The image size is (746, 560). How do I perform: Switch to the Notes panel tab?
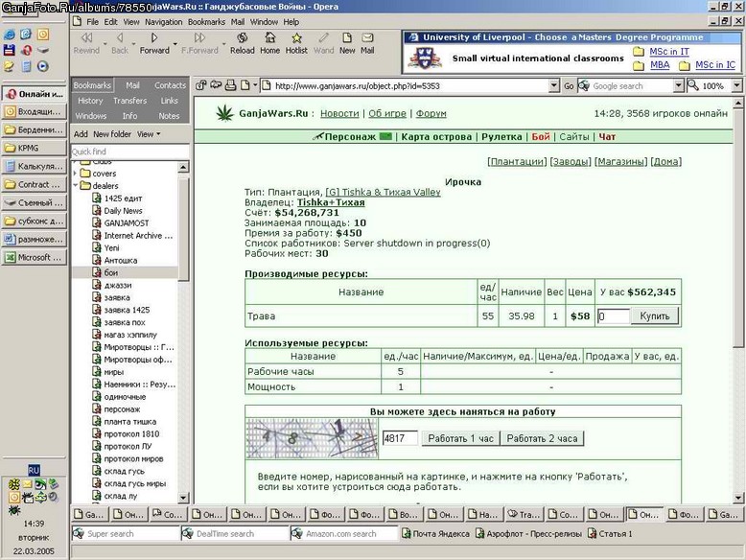[169, 116]
